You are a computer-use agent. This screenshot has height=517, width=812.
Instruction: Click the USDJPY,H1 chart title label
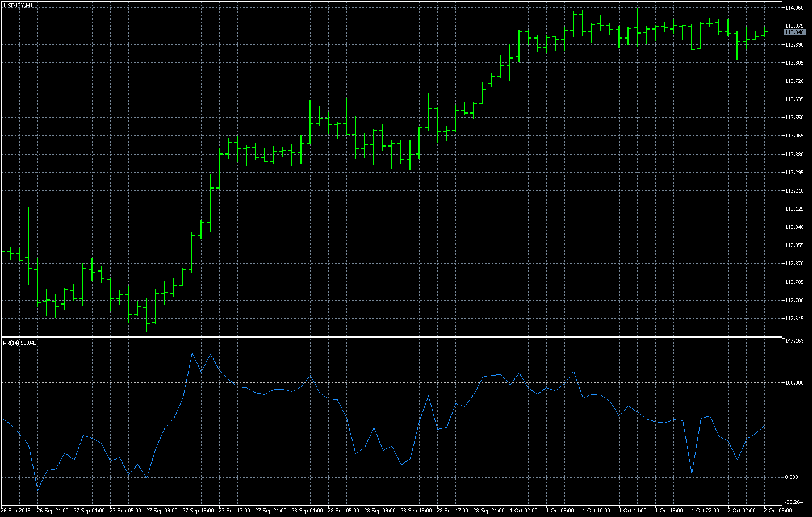(x=18, y=5)
